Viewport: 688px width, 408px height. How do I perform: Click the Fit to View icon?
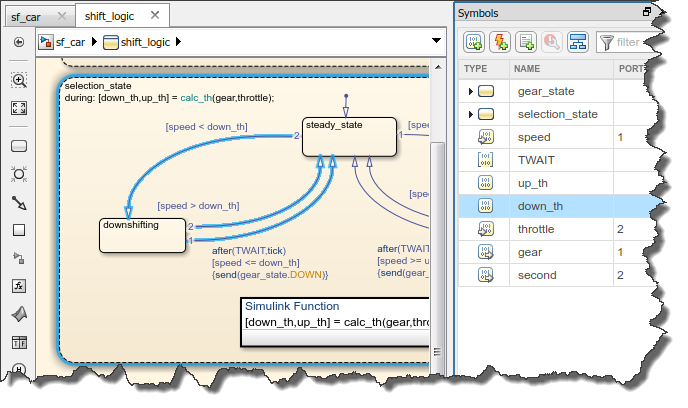[19, 108]
